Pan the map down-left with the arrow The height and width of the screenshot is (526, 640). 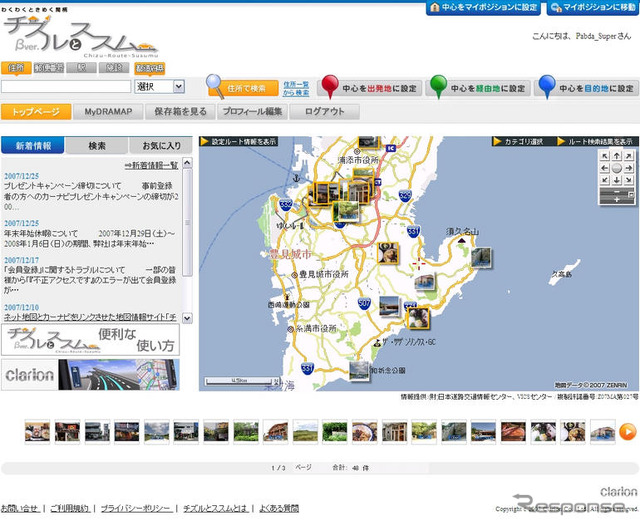coord(604,180)
